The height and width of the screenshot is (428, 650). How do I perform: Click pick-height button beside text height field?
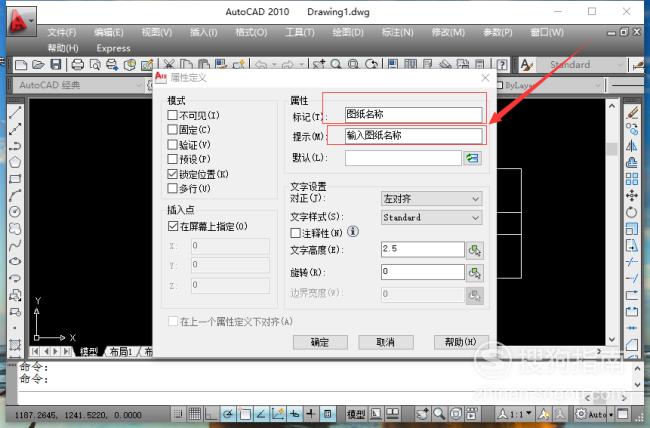pos(475,250)
